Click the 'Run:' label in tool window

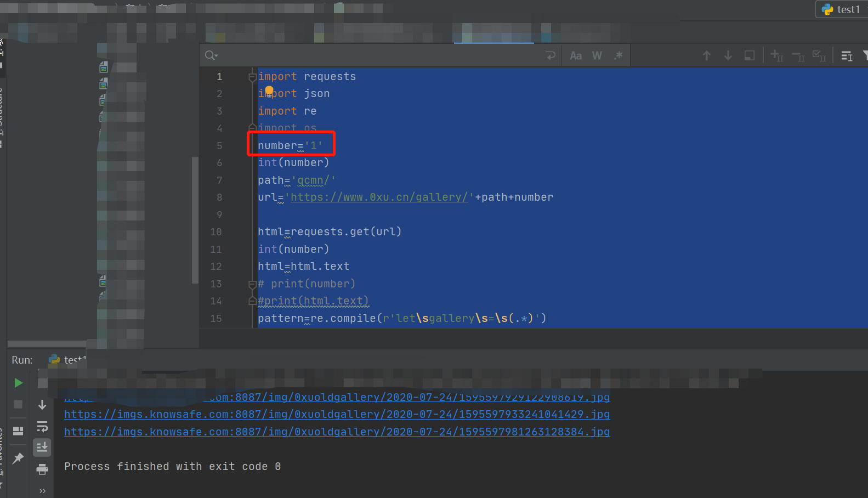pos(22,360)
